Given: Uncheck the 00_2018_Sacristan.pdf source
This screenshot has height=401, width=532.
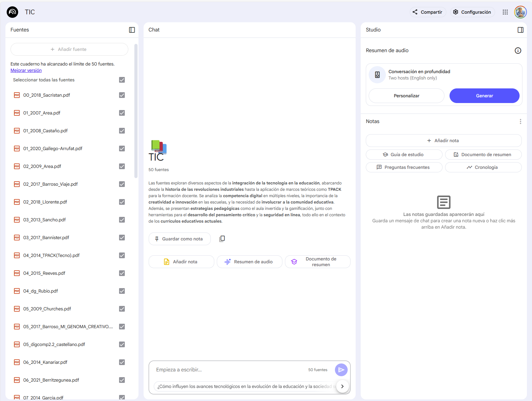Looking at the screenshot, I should tap(122, 95).
